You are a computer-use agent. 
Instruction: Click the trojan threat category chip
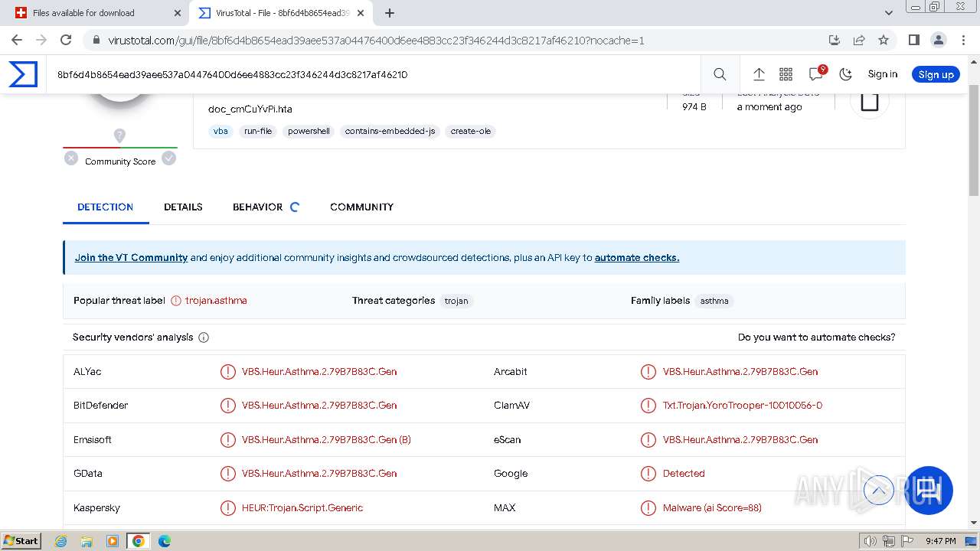click(456, 301)
